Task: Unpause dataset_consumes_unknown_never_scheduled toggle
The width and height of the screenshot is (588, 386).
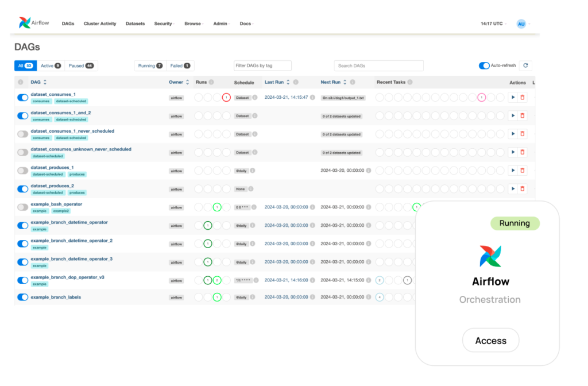Action: pos(23,152)
